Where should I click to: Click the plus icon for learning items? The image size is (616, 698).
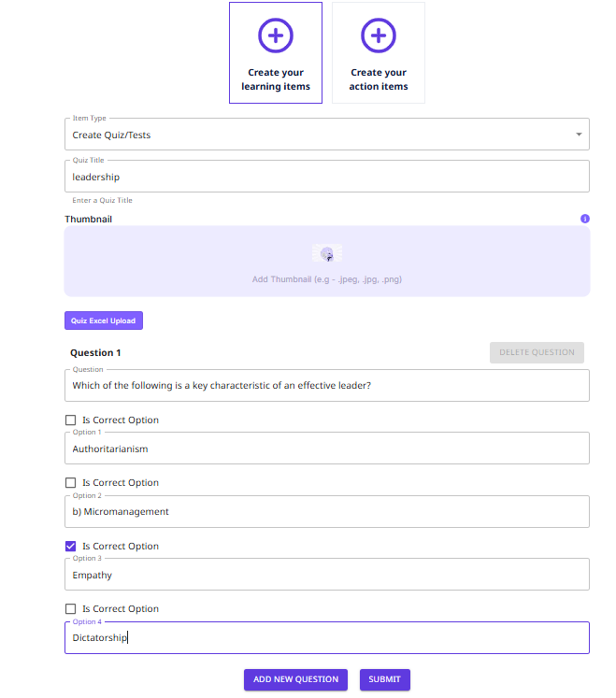(x=275, y=36)
